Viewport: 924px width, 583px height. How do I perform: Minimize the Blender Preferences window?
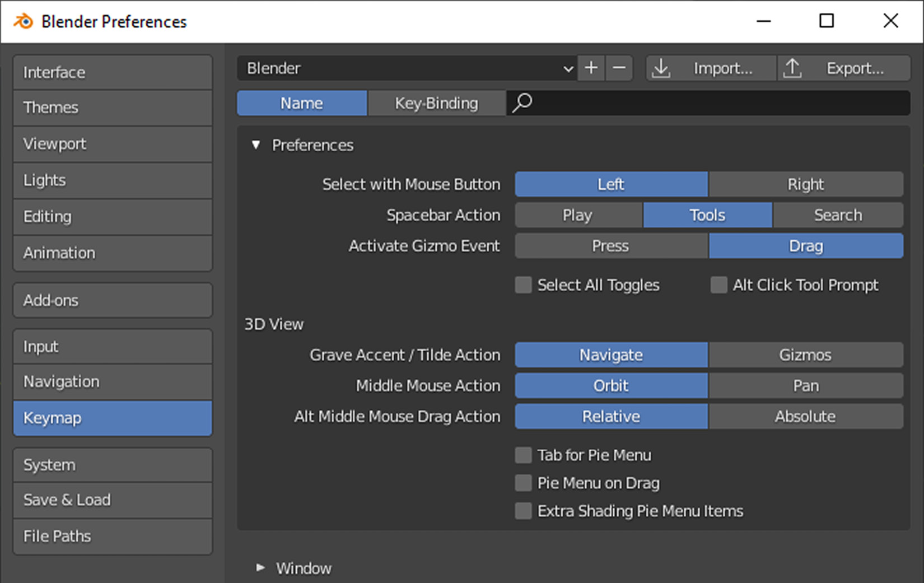tap(764, 21)
